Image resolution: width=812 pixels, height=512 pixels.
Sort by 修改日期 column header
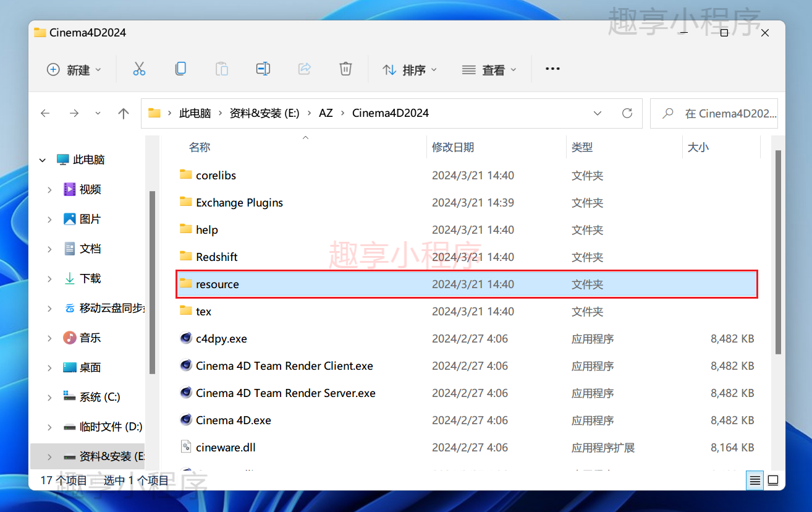453,147
